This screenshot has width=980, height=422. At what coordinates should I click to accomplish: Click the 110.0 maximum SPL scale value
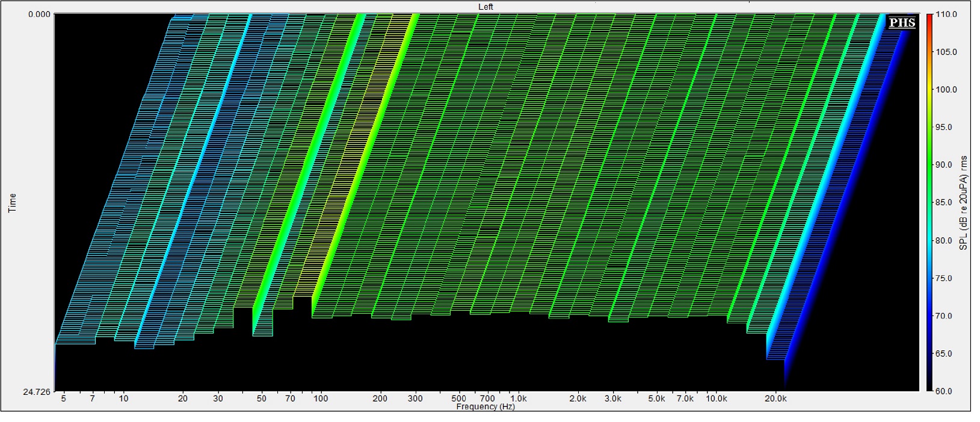point(946,14)
